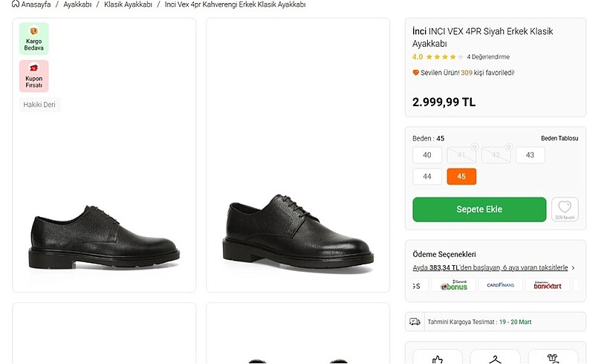
Task: Open the installment plan details link
Action: click(x=490, y=267)
